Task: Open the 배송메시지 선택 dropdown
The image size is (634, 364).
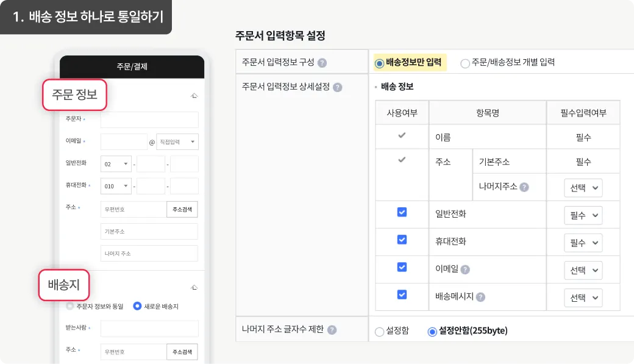Action: [x=583, y=298]
